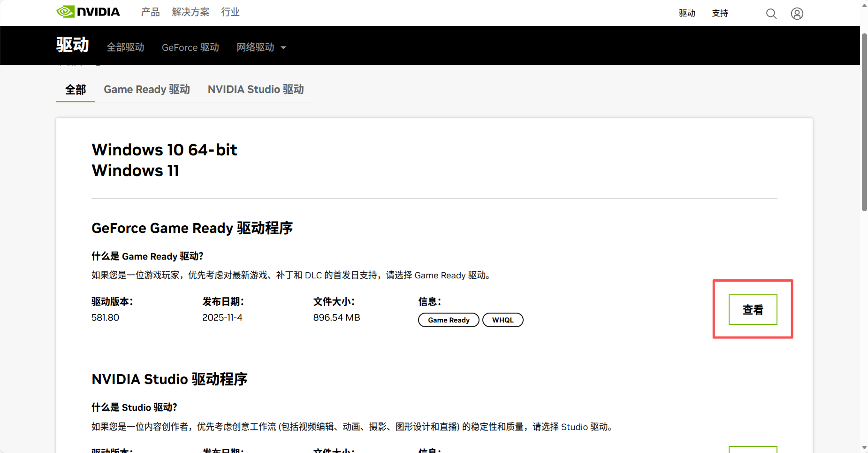Image resolution: width=868 pixels, height=453 pixels.
Task: Click file size 896.54 MB
Action: click(x=336, y=318)
